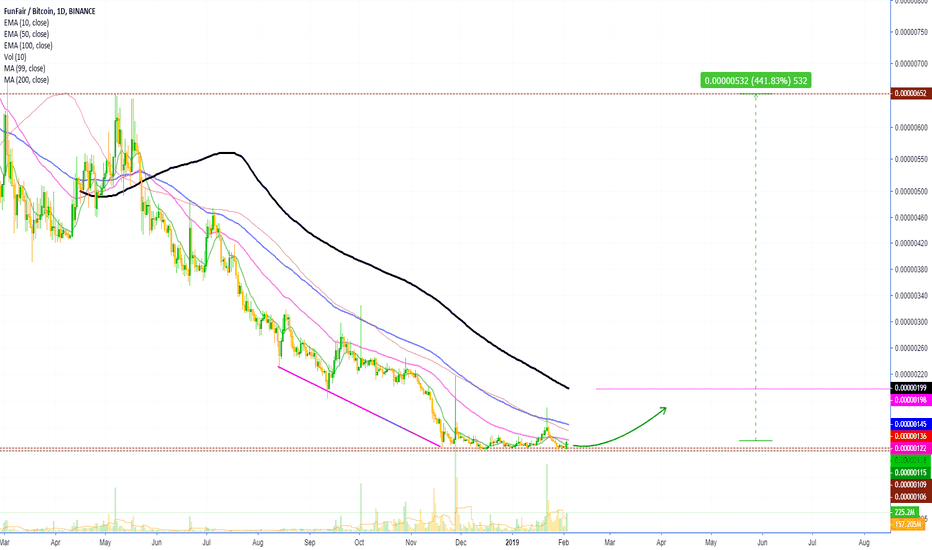This screenshot has height=550, width=932.
Task: Click the Aug label before Sep
Action: point(257,542)
